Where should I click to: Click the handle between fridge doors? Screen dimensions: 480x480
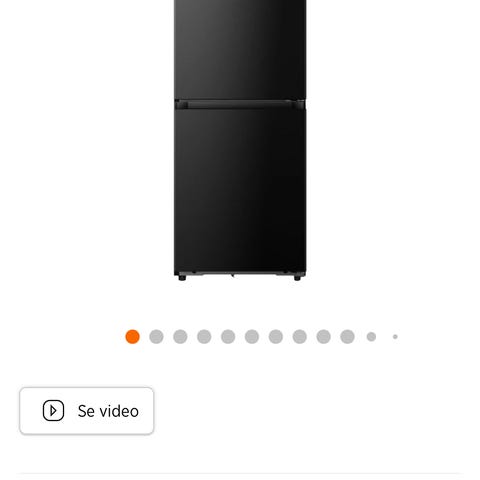(x=240, y=104)
